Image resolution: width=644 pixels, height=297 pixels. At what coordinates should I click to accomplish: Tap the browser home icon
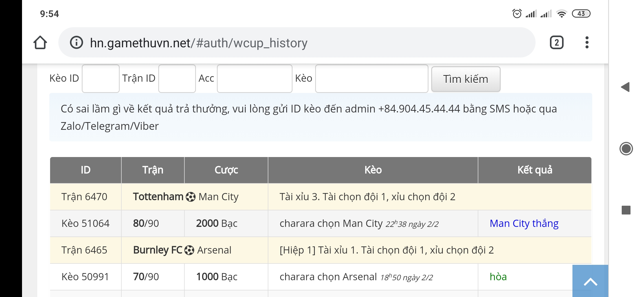click(x=40, y=43)
